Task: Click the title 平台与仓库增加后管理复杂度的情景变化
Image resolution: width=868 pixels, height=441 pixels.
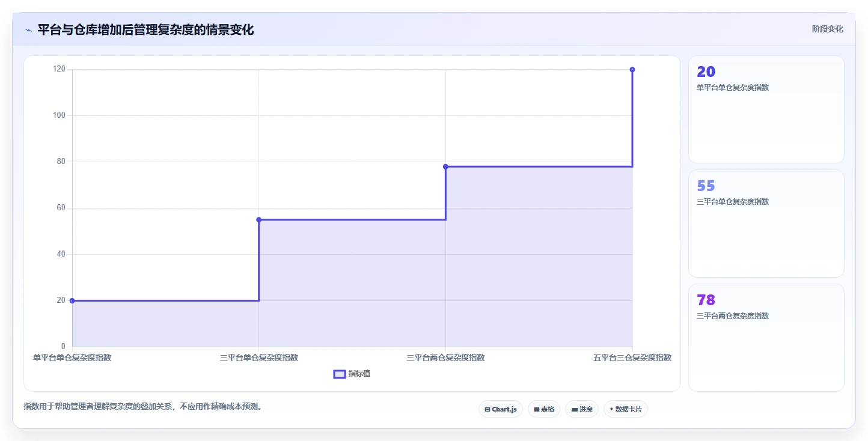Action: (x=145, y=30)
